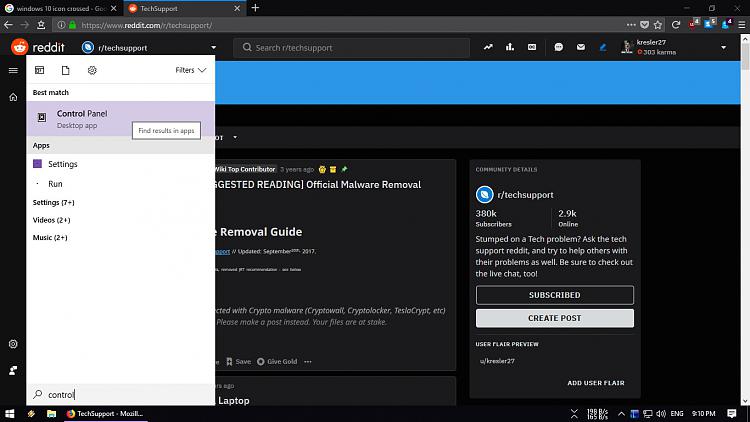The image size is (750, 422).
Task: Switch to Google search tab 'windows 10 icon crossed'
Action: (61, 9)
